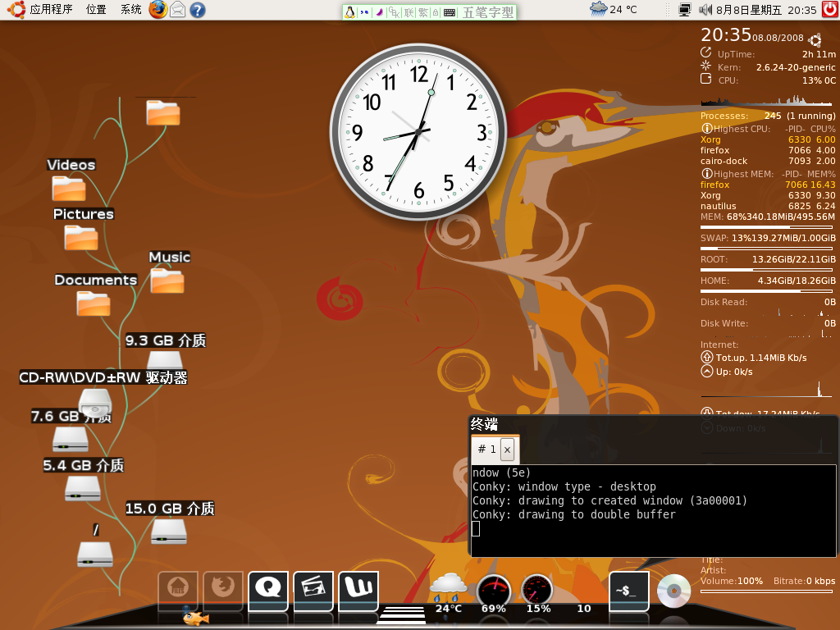Screen dimensions: 840x630
Task: Click the "Conky: window type - desktop" terminal line
Action: click(564, 486)
